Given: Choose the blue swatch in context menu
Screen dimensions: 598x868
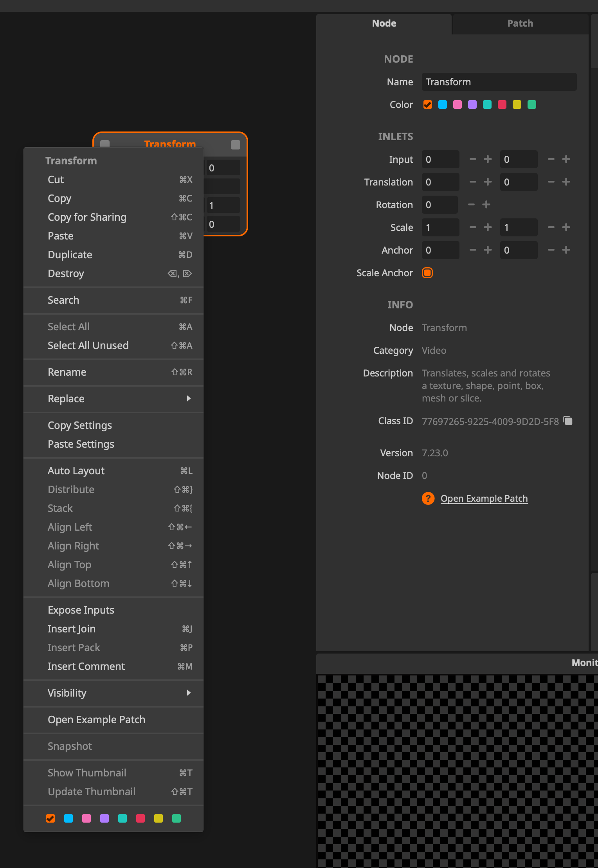Looking at the screenshot, I should pos(68,818).
